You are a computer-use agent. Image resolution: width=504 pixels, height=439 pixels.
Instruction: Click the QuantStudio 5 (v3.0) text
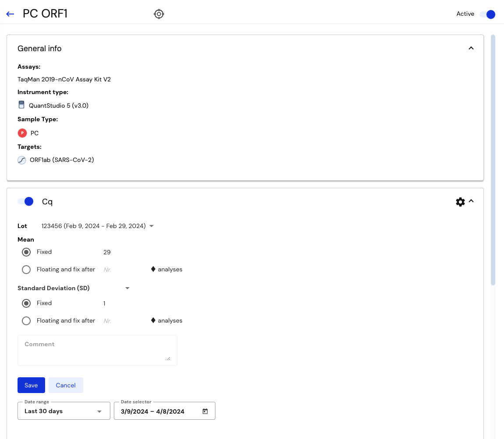click(x=59, y=105)
